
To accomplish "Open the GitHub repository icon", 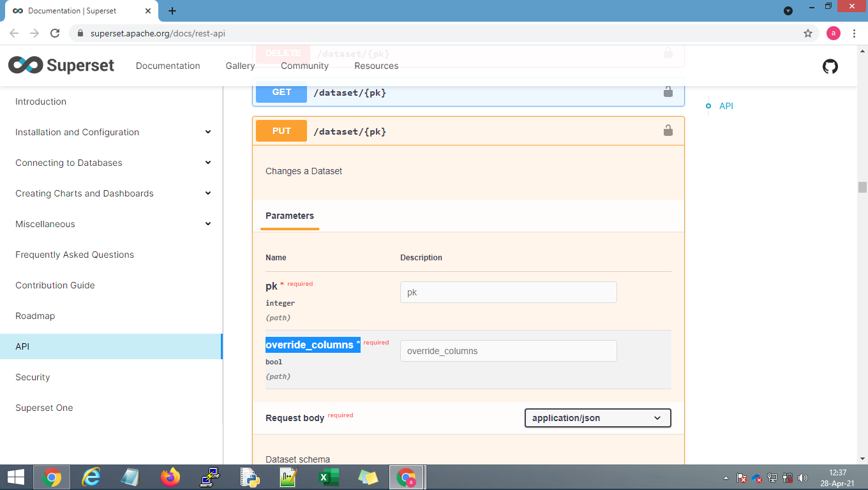I will point(830,66).
